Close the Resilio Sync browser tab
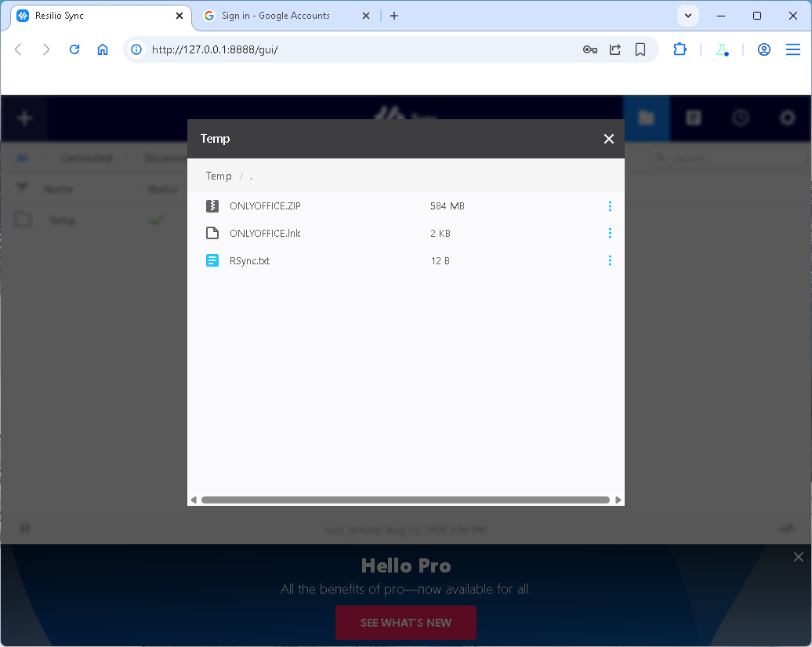The width and height of the screenshot is (812, 647). click(179, 16)
